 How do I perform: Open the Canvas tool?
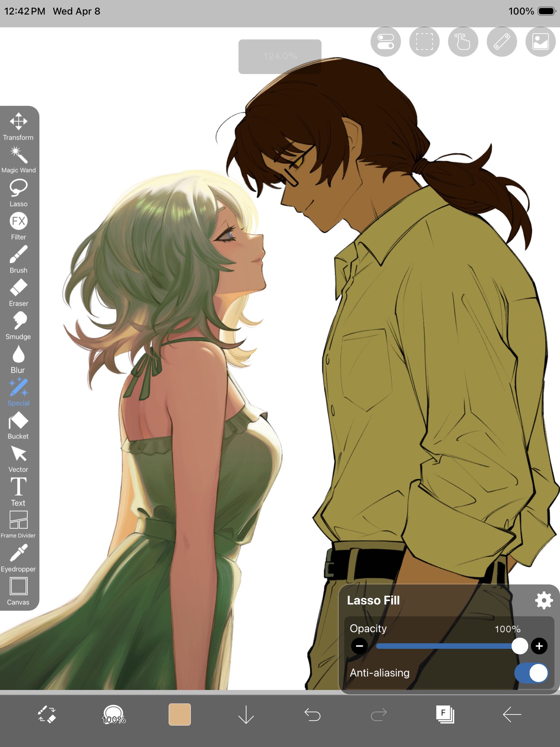pyautogui.click(x=18, y=592)
